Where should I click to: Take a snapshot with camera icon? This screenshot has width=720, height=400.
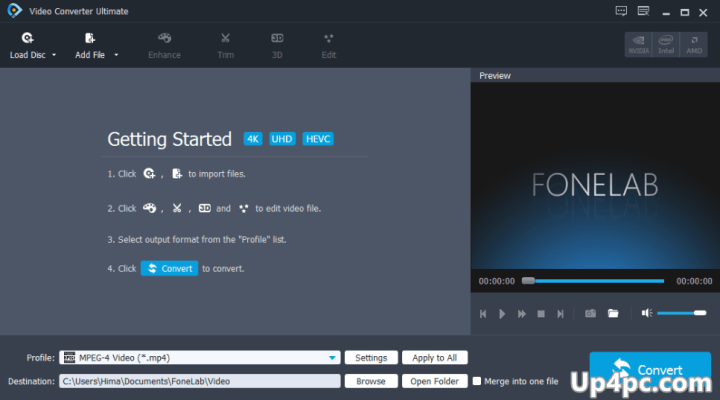[x=590, y=313]
